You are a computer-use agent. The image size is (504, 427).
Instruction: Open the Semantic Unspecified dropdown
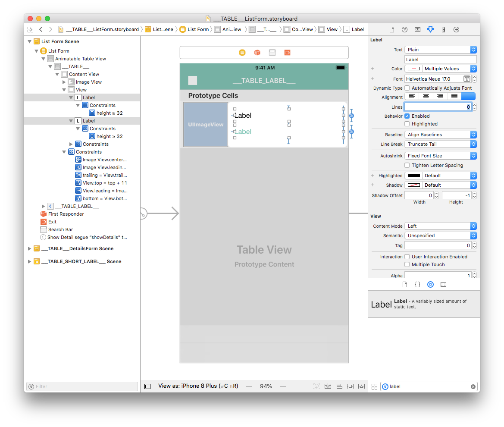coord(440,235)
